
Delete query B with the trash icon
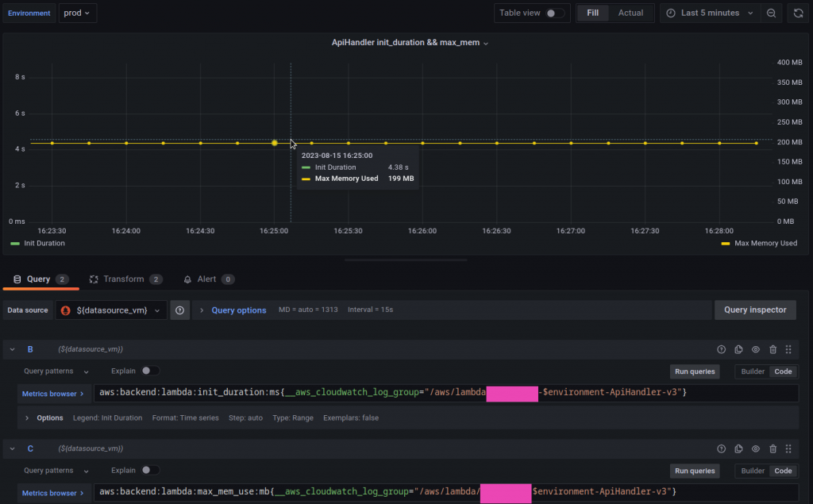[x=773, y=349]
